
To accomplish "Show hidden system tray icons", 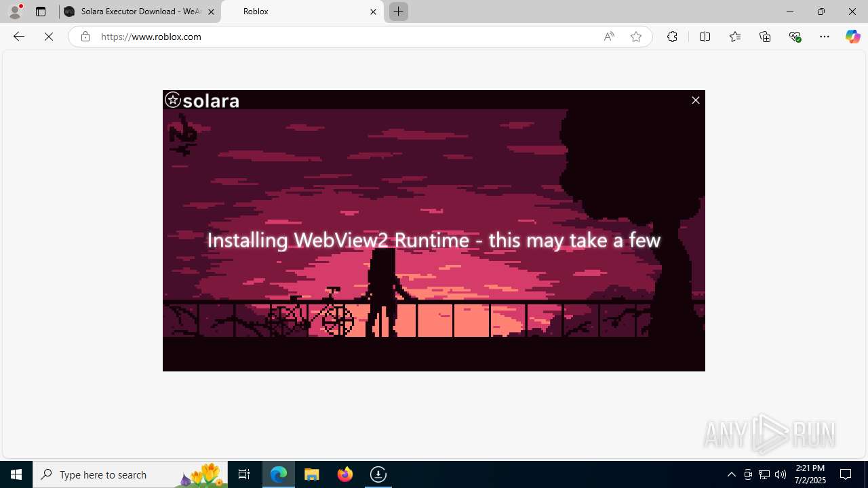I will [732, 474].
